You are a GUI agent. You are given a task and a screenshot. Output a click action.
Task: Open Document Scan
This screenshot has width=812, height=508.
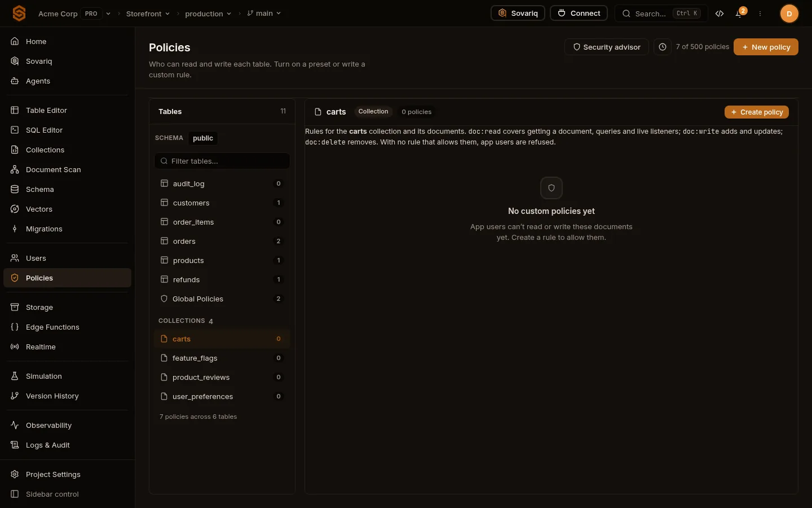click(67, 169)
